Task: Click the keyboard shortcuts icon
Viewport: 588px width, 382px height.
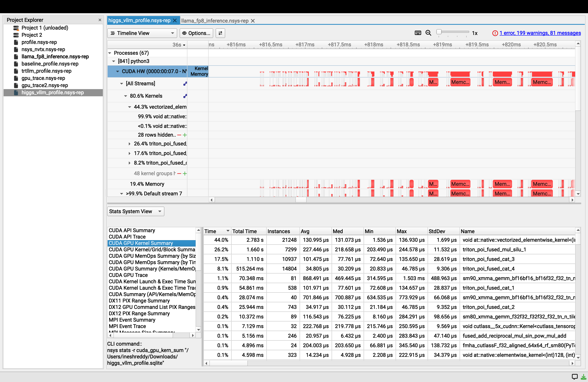Action: [x=418, y=33]
